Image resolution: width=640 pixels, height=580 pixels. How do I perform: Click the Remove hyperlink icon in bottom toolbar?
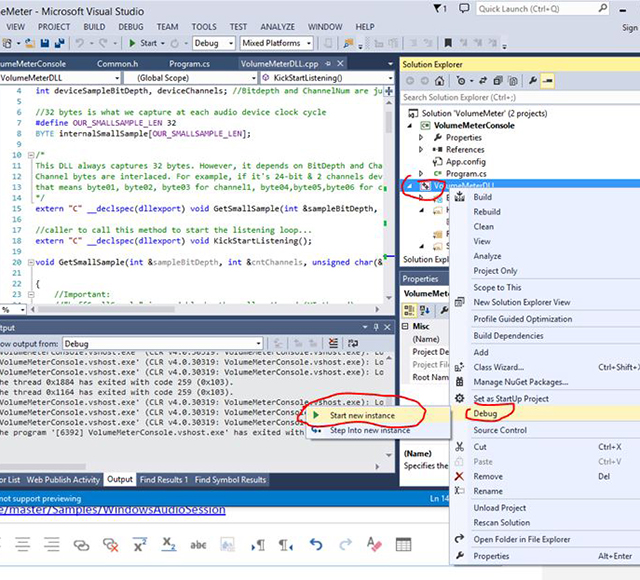pyautogui.click(x=111, y=545)
